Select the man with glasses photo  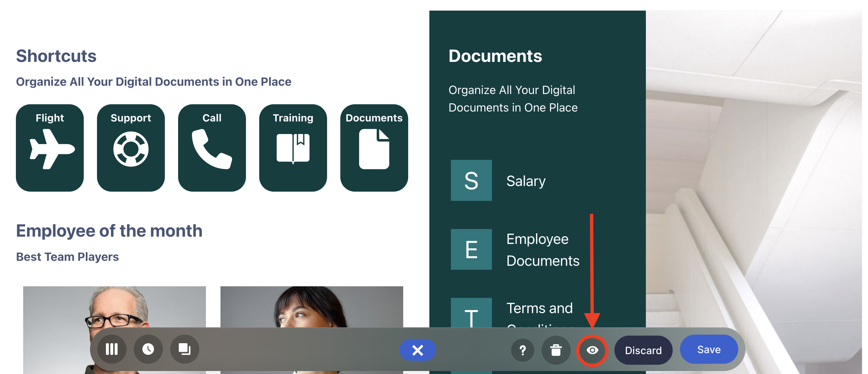(114, 306)
